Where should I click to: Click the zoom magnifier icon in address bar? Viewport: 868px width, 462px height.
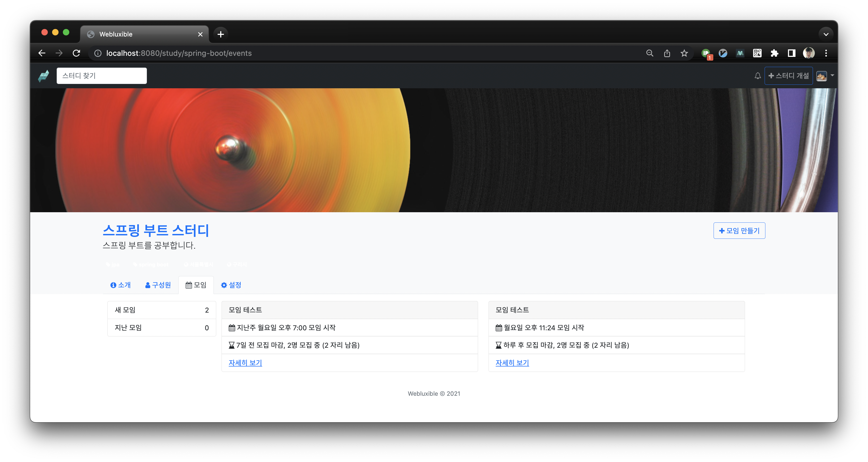[x=650, y=53]
